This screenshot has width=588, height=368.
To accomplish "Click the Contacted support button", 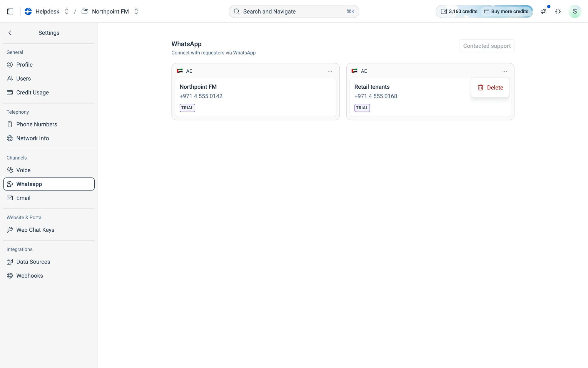I will pyautogui.click(x=487, y=46).
